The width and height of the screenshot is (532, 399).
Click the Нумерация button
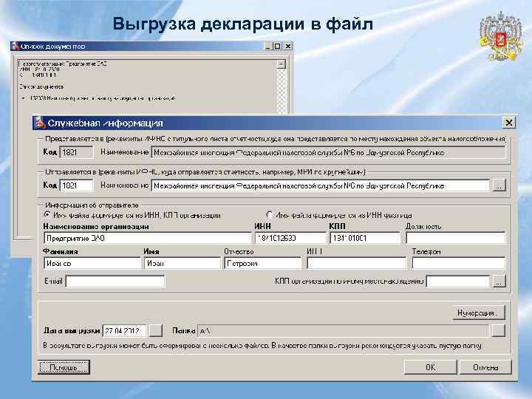[478, 313]
